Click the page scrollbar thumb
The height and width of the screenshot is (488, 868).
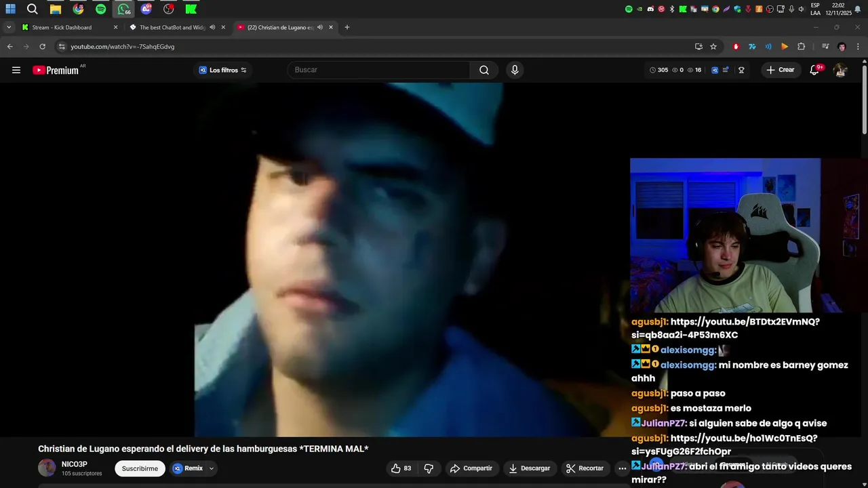click(864, 99)
